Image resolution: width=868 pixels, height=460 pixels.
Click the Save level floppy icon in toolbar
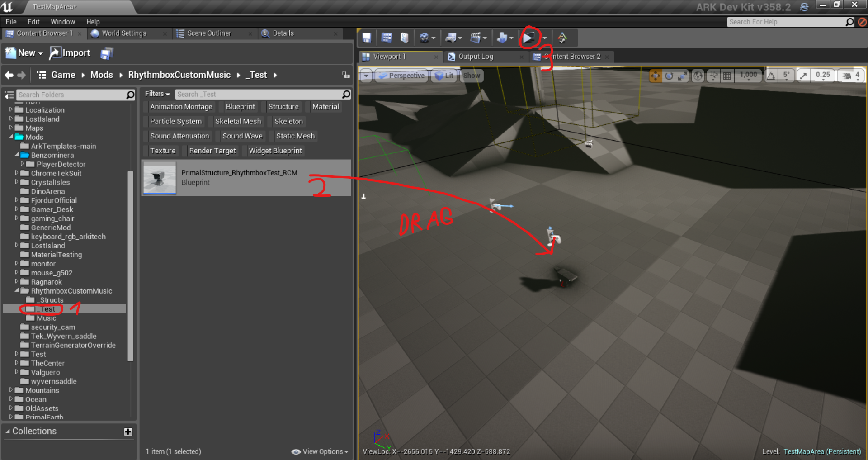point(367,38)
